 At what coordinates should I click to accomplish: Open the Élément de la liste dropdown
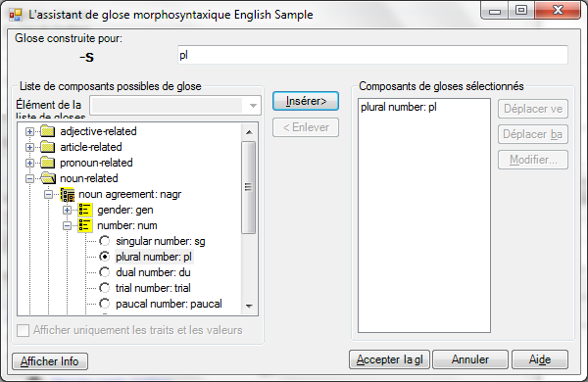(x=253, y=106)
